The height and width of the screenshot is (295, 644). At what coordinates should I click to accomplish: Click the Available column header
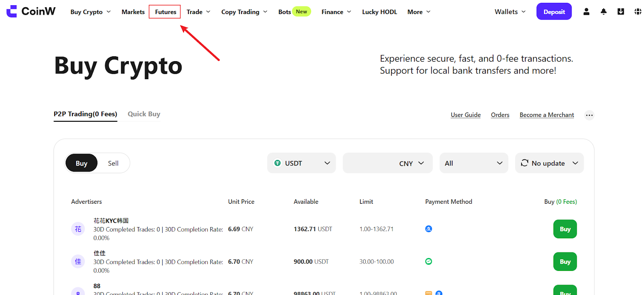[x=306, y=202]
